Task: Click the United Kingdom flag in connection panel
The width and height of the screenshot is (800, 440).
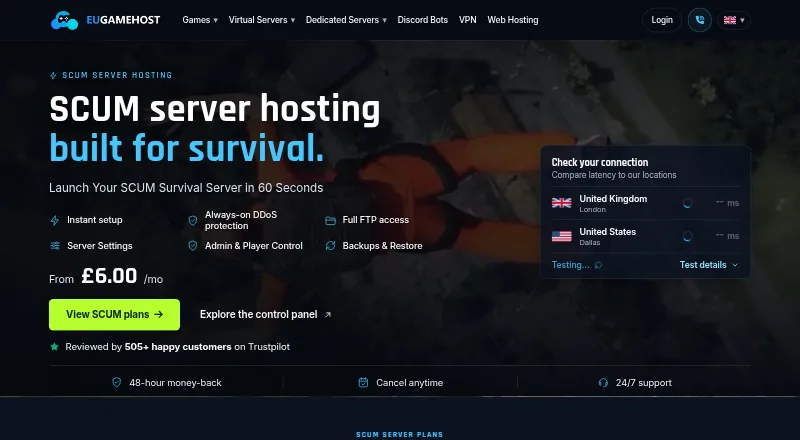Action: click(x=562, y=203)
